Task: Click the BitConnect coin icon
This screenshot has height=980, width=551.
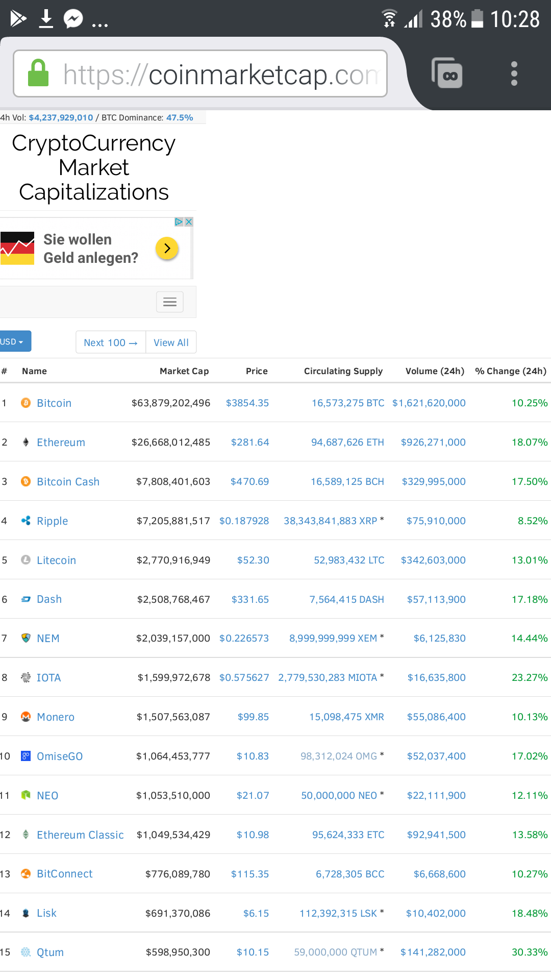Action: 26,874
